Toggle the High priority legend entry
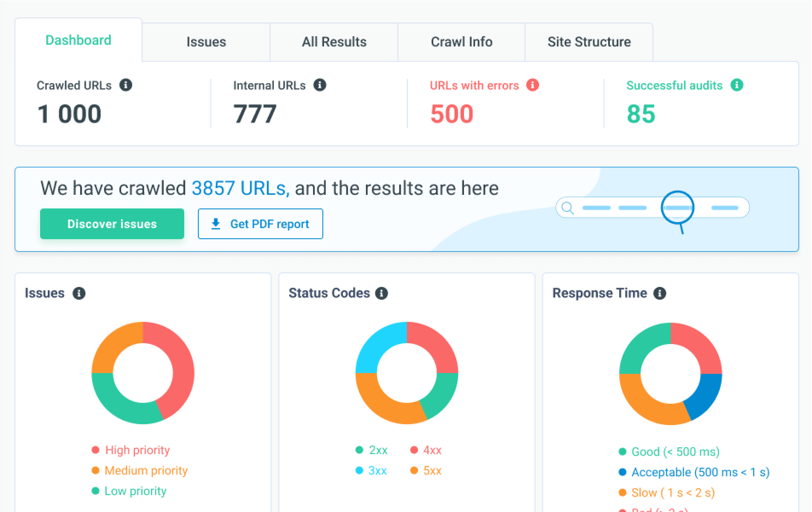812x512 pixels. click(x=137, y=450)
